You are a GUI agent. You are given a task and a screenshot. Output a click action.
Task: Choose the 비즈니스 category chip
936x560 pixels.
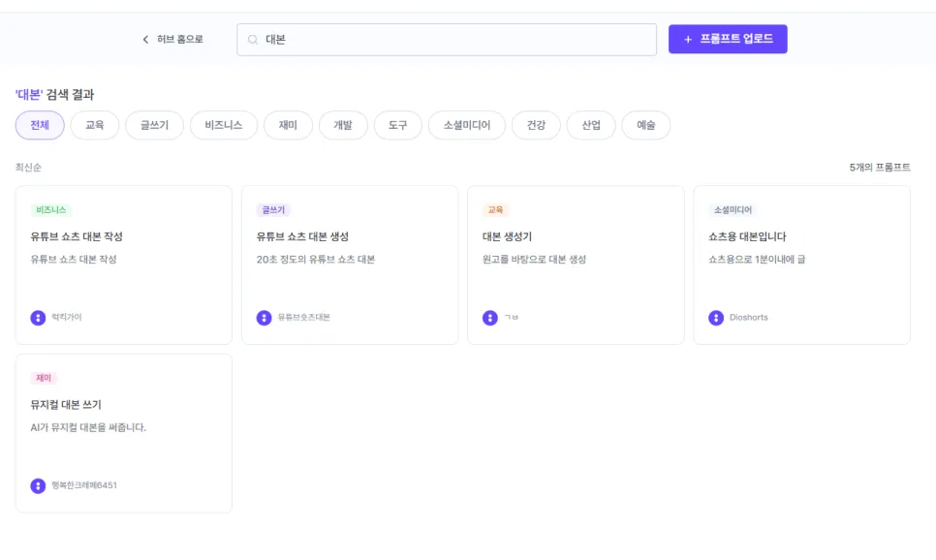[224, 125]
